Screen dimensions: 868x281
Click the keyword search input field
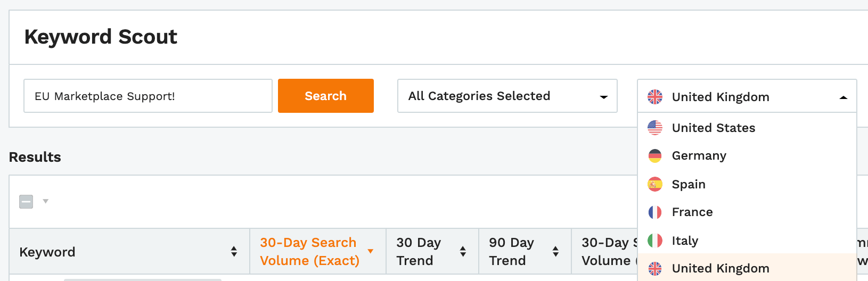tap(148, 96)
